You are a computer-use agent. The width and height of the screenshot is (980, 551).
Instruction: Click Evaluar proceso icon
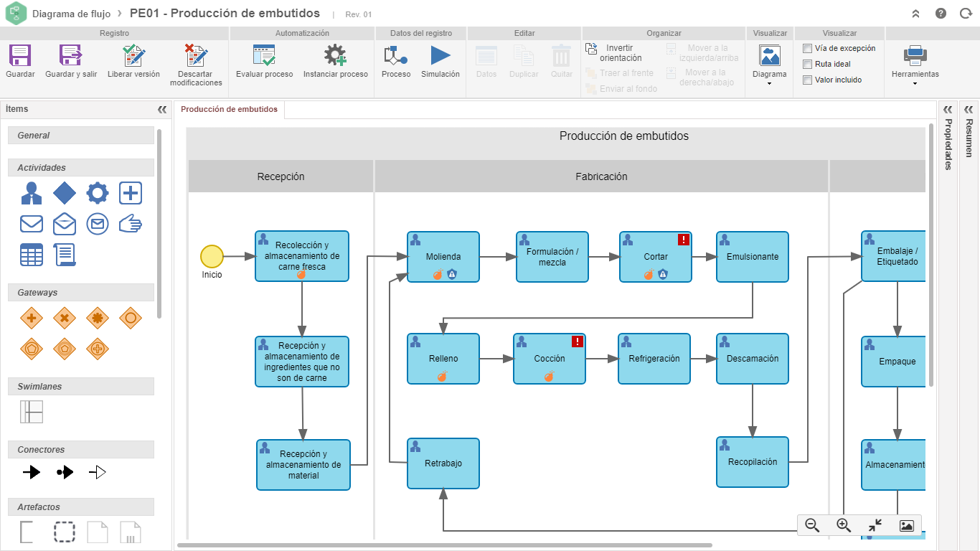coord(264,56)
